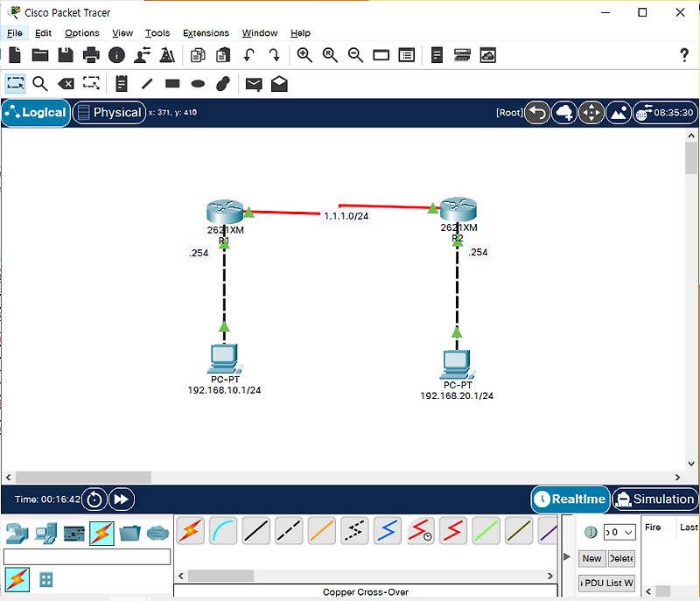Choose the Delete tool

(66, 83)
